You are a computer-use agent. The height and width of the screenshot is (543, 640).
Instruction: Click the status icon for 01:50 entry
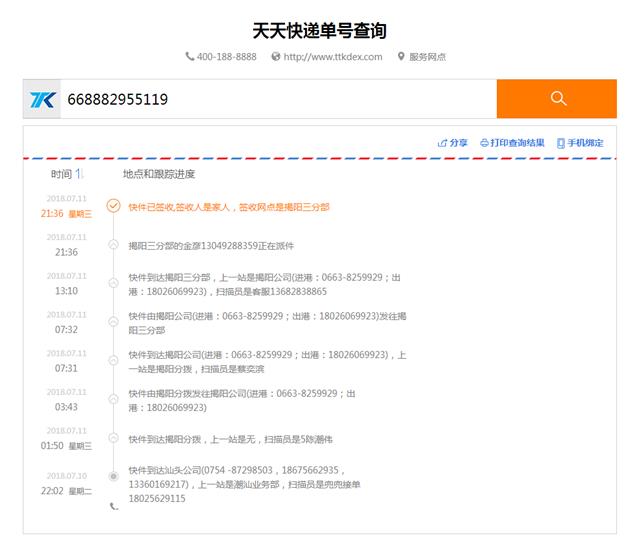(x=113, y=438)
